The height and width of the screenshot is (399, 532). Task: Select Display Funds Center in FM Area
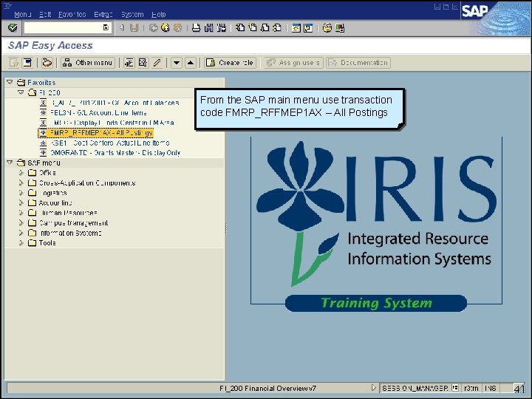click(x=112, y=123)
